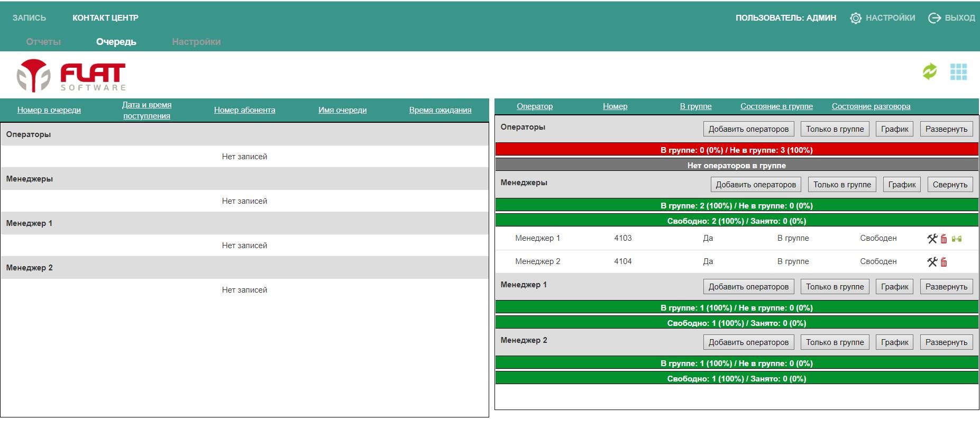The width and height of the screenshot is (980, 427).
Task: Click the red 'В группе: 0 (0%)' bar
Action: 737,150
